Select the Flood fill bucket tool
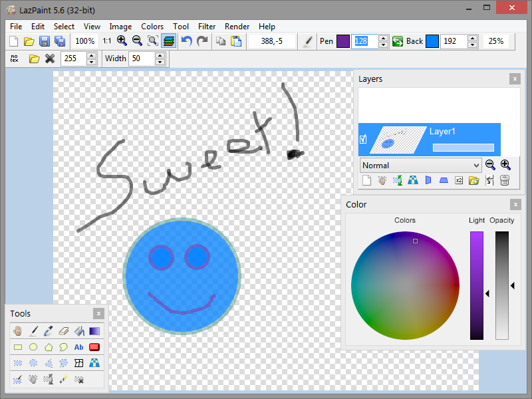This screenshot has height=399, width=532. [x=79, y=331]
